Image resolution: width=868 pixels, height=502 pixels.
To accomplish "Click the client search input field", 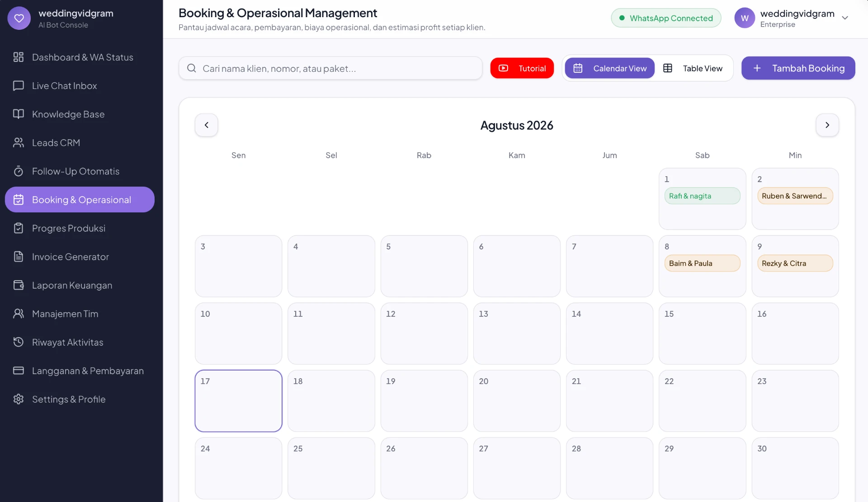I will point(330,68).
